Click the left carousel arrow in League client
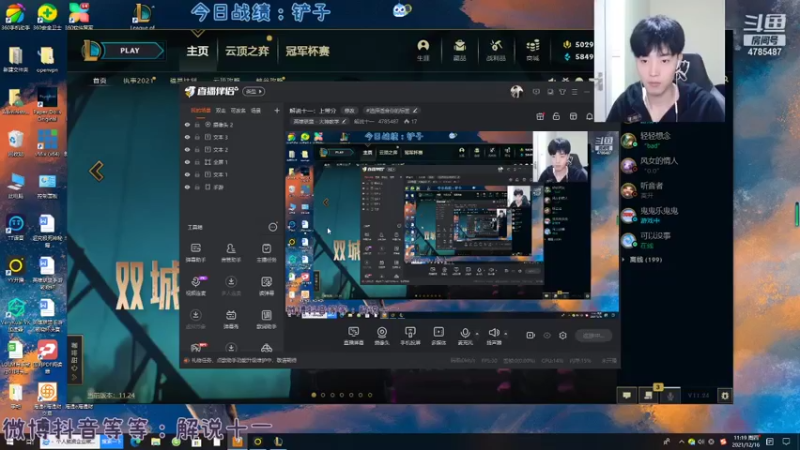The image size is (800, 450). pos(96,171)
